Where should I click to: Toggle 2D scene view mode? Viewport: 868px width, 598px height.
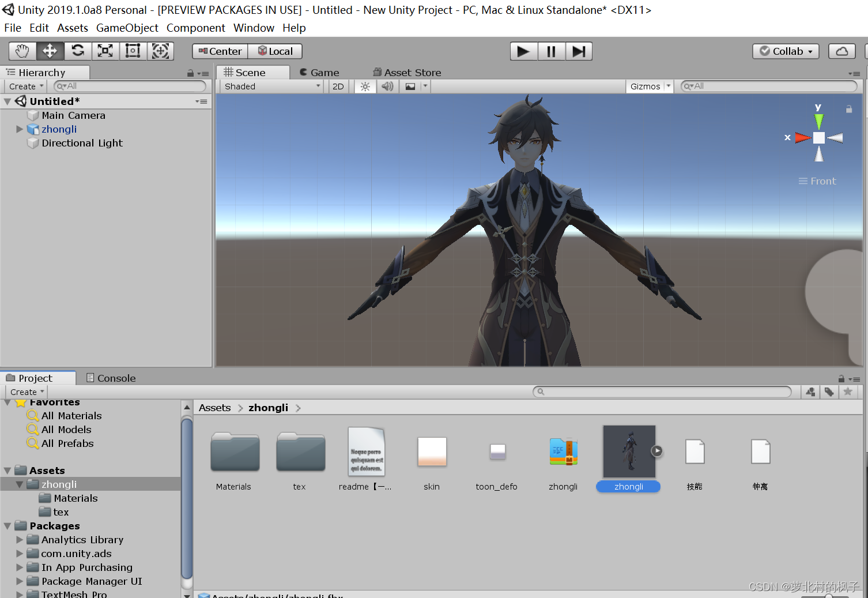338,86
